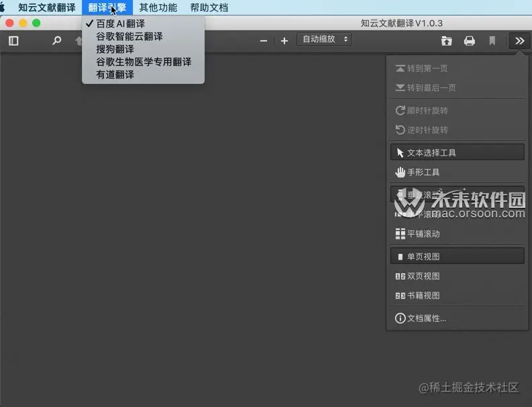Click the print icon

tap(469, 41)
